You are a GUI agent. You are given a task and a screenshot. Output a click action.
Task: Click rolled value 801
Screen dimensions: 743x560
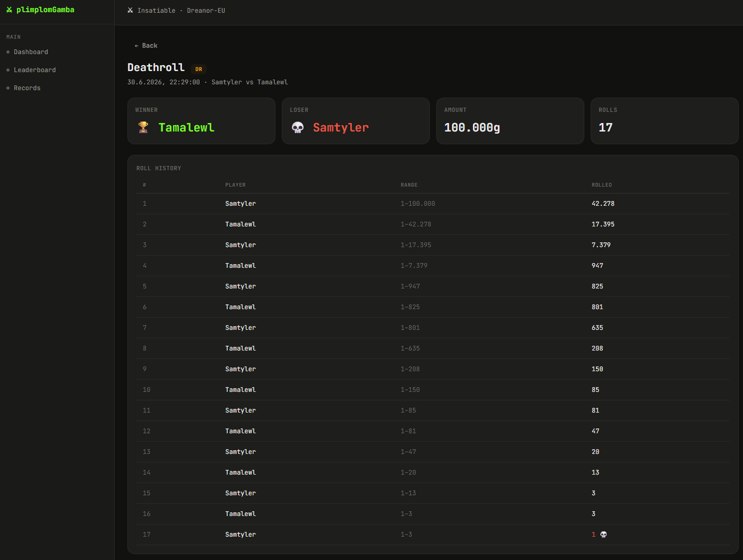(597, 307)
